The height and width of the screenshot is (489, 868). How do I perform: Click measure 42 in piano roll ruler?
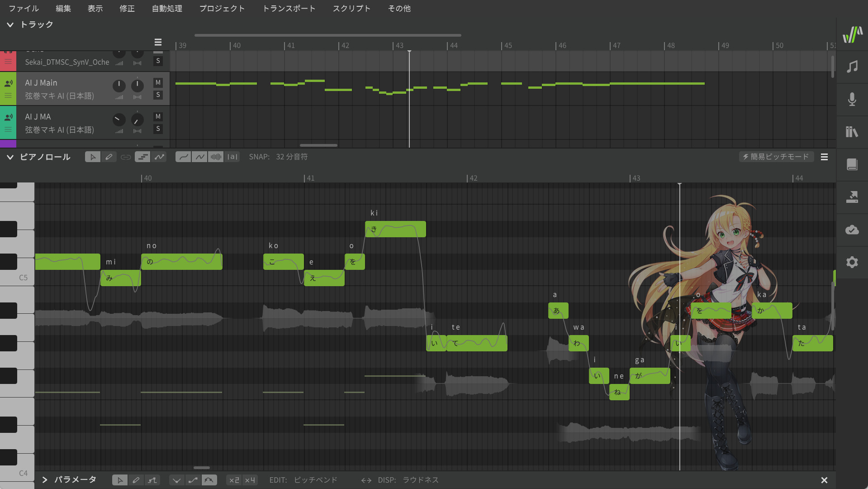tap(473, 178)
